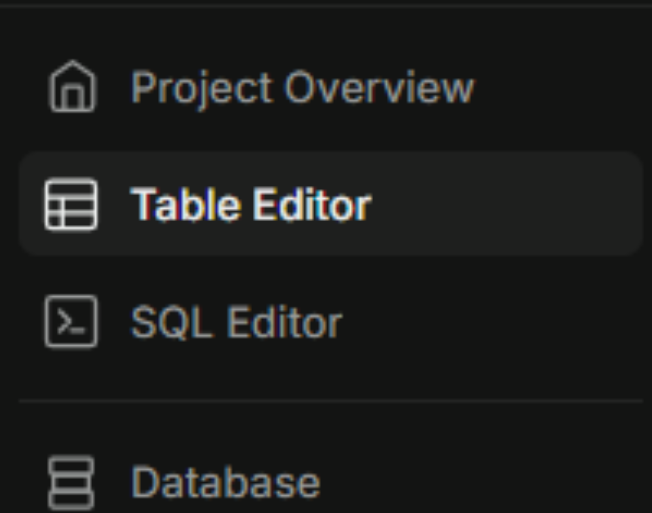This screenshot has width=652, height=513.
Task: Select the Table Editor grid icon
Action: tap(71, 204)
